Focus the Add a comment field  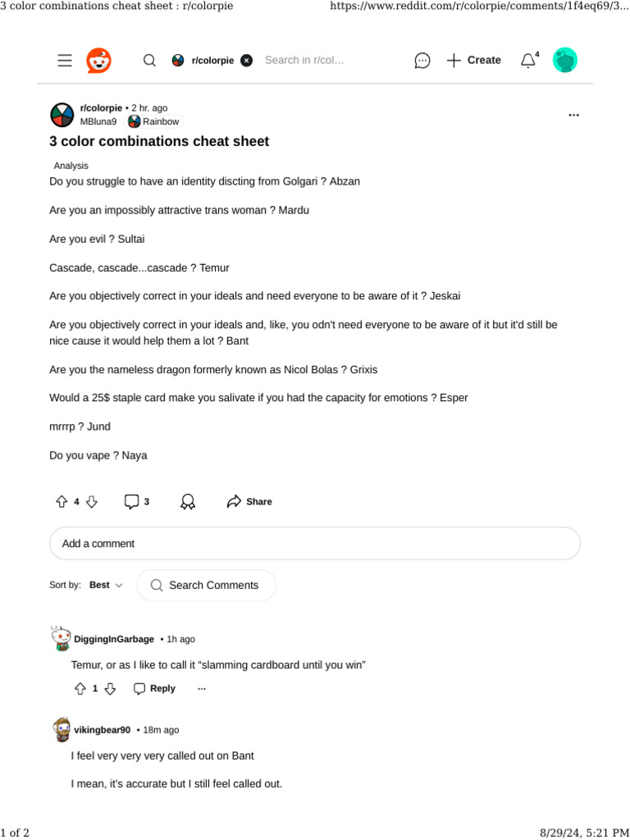point(315,544)
